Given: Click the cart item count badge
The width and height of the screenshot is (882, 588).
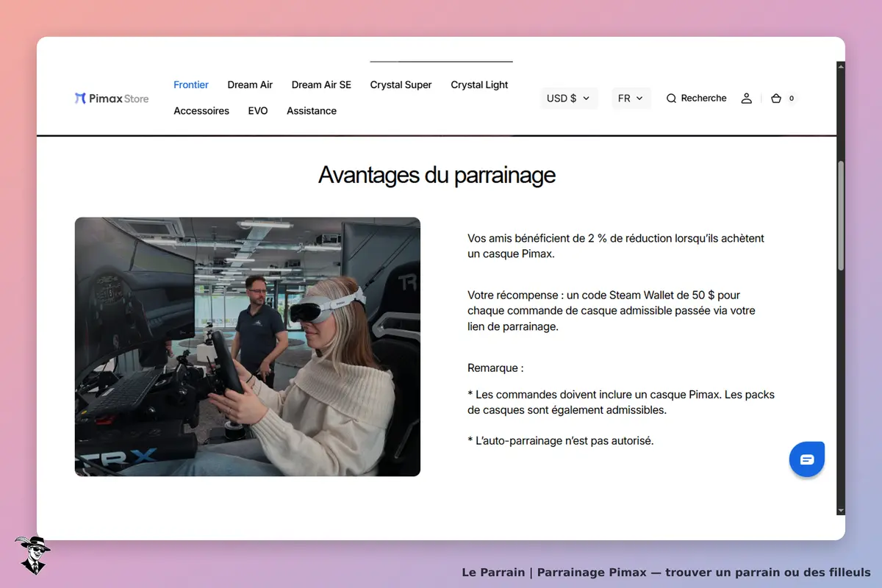Looking at the screenshot, I should (792, 98).
